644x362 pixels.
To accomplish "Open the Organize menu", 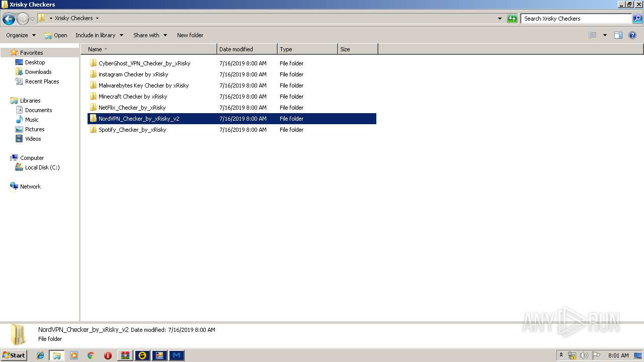I will [21, 35].
